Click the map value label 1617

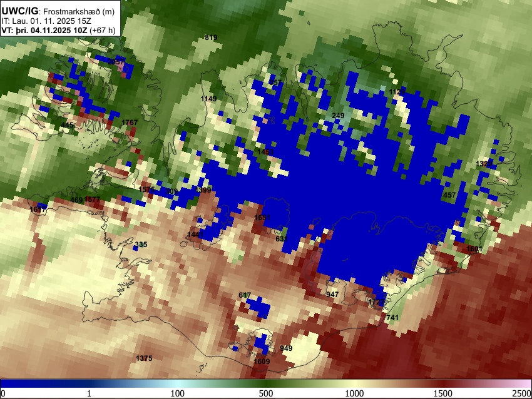tap(38, 210)
